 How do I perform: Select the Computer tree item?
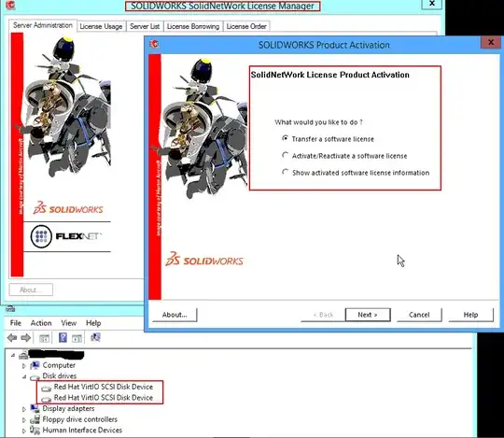coord(53,365)
